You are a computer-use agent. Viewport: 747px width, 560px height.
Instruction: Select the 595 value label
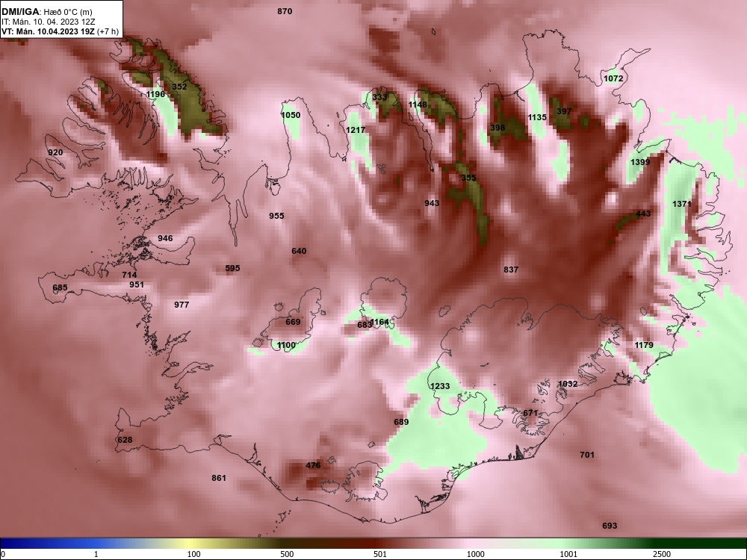[x=232, y=268]
